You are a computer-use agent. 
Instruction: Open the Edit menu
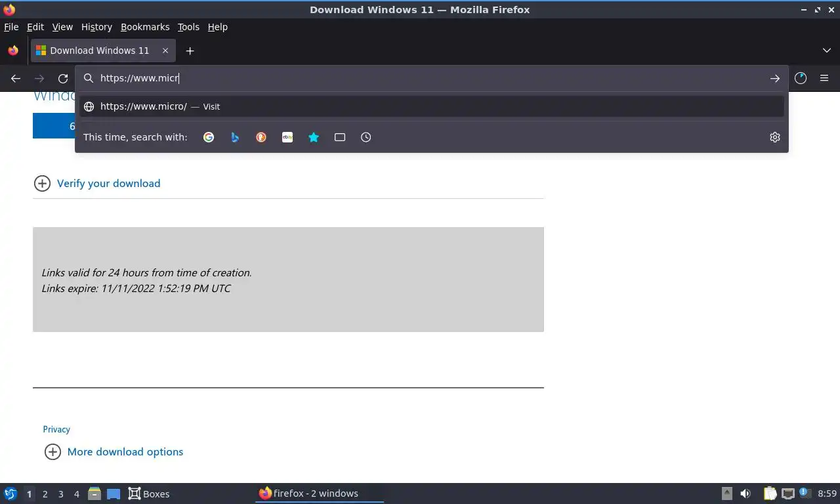click(x=35, y=27)
